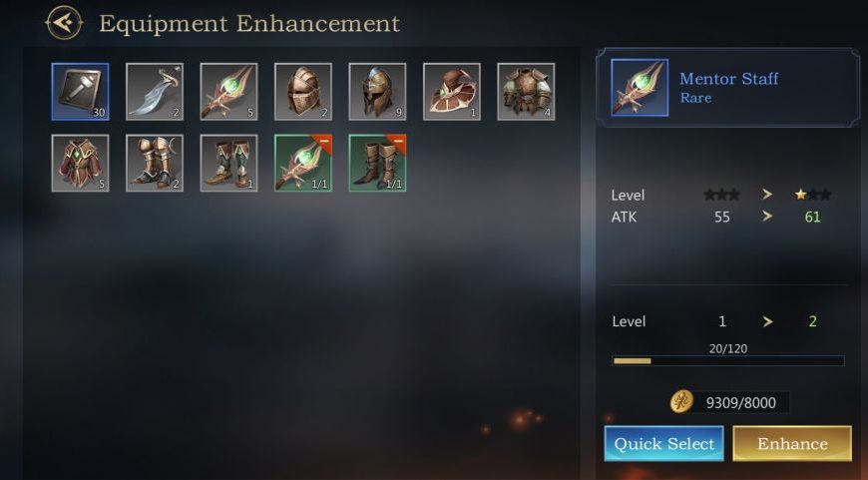
Task: Select the hammer item with 30 count
Action: (x=80, y=92)
